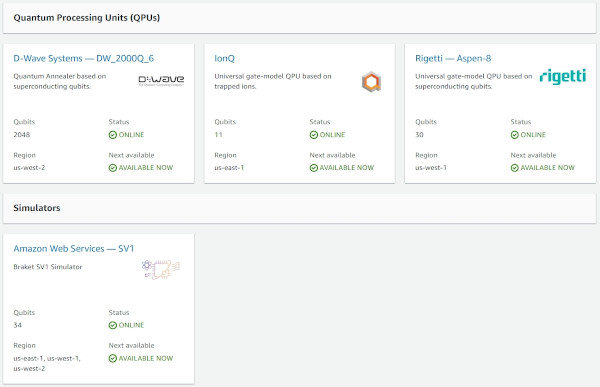Viewport: 600px width, 387px height.
Task: Click the ONLINE check icon on IonQ card
Action: point(314,135)
